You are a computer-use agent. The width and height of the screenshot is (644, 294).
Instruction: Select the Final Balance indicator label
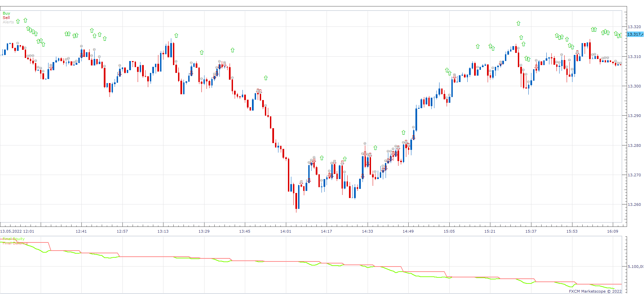[x=15, y=243]
